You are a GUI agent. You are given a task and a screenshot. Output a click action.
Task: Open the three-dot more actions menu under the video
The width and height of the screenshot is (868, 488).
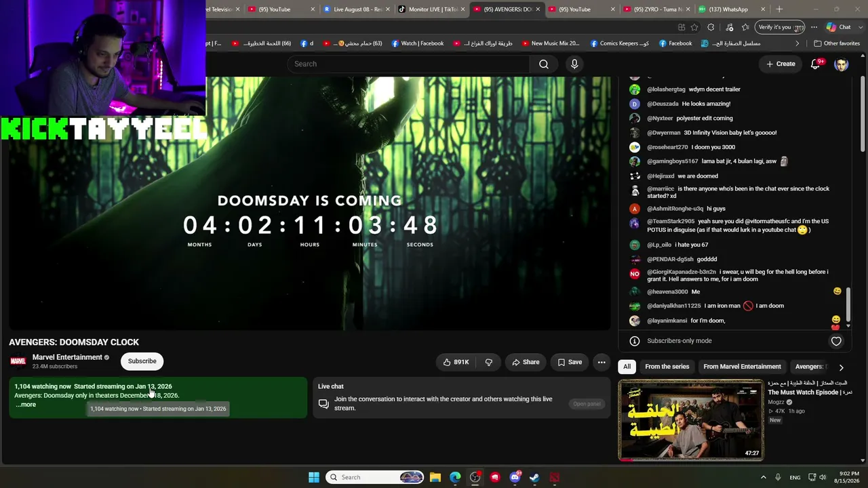tap(601, 362)
